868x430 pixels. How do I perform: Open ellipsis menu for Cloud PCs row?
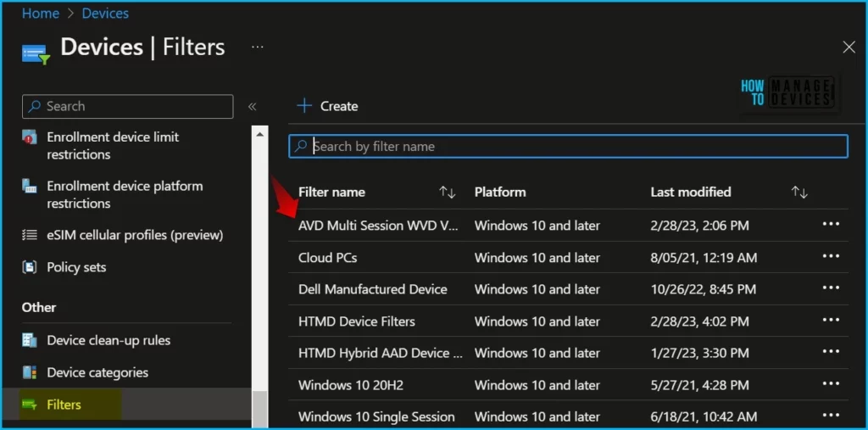tap(831, 256)
